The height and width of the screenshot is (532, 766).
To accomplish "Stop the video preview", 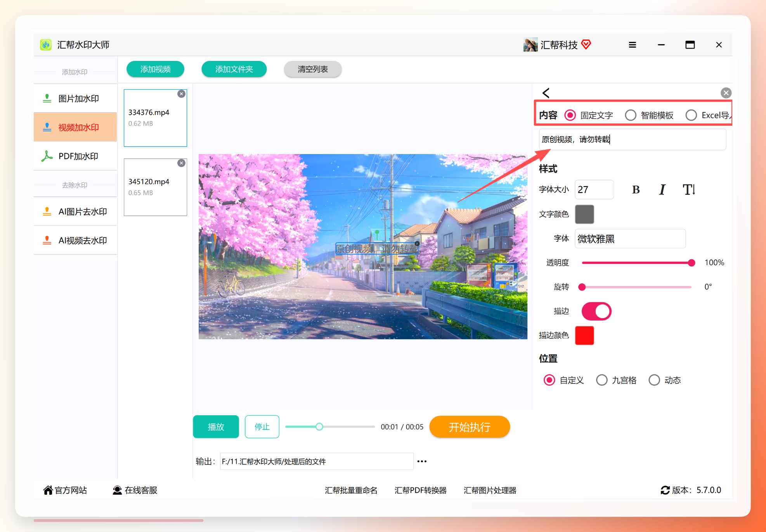I will tap(262, 427).
